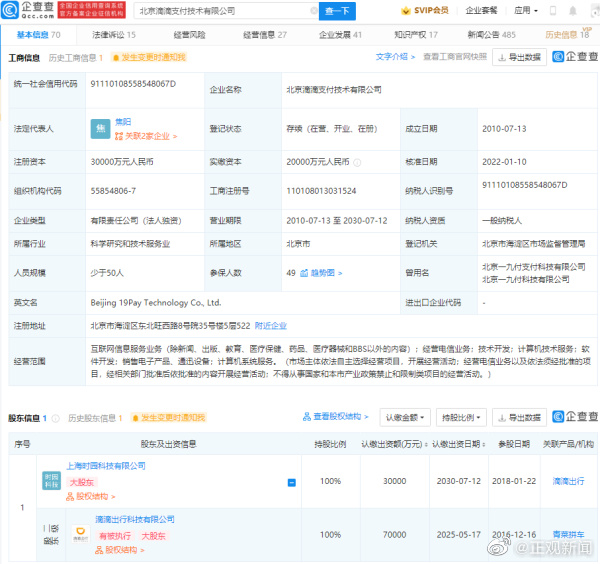Click the bell on 发生变更时通知我 in 股东信息
Viewport: 600px width, 564px height.
coord(135,418)
